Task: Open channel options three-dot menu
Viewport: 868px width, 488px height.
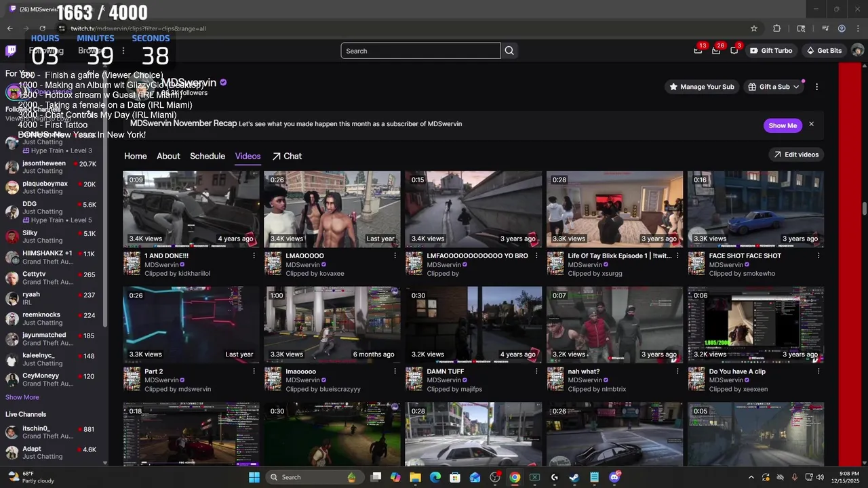Action: [816, 87]
